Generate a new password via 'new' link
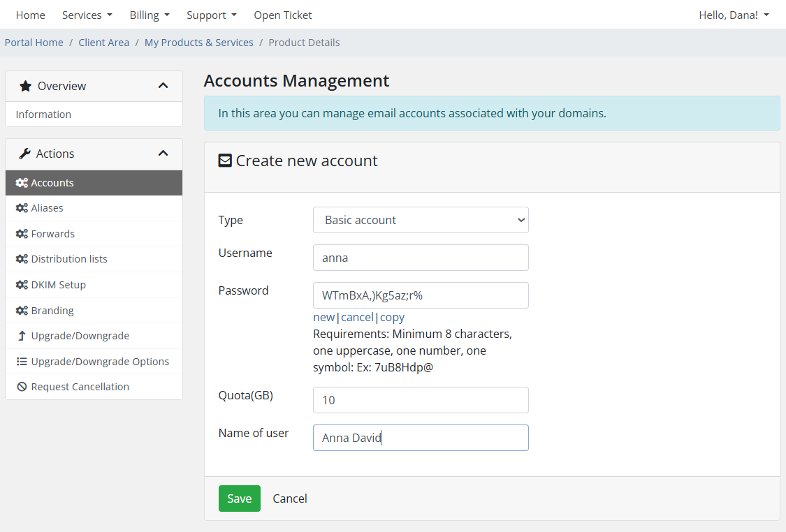The height and width of the screenshot is (532, 786). pos(323,317)
